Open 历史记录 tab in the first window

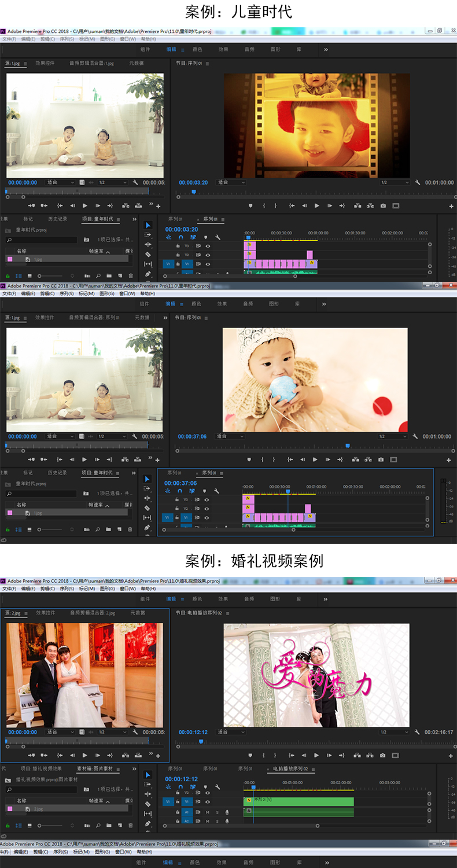(x=57, y=219)
